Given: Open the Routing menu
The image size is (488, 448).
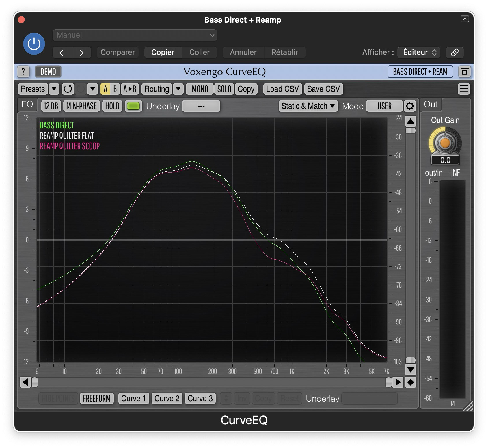Looking at the screenshot, I should click(x=157, y=89).
